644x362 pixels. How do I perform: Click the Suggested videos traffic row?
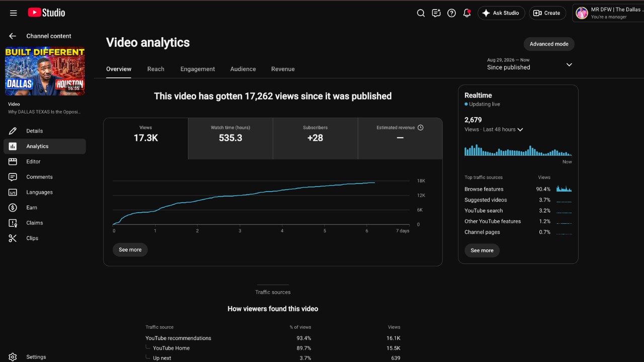pos(518,200)
